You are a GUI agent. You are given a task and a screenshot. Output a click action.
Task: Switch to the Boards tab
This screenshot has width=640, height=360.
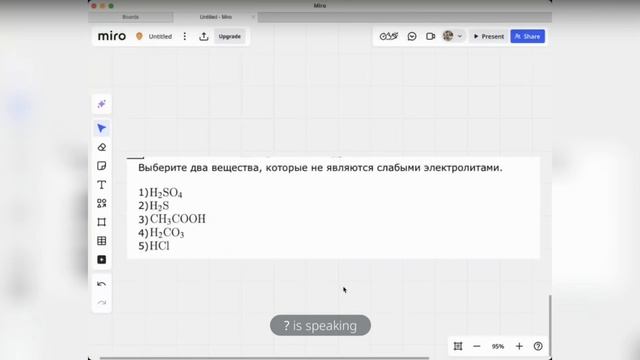pyautogui.click(x=131, y=17)
